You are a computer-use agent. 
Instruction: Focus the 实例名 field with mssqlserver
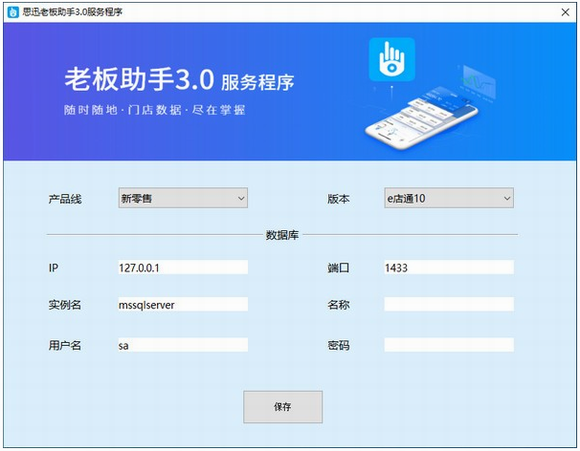[183, 304]
